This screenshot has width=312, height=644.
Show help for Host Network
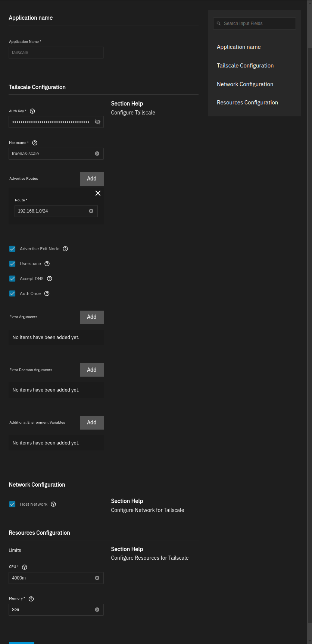53,504
